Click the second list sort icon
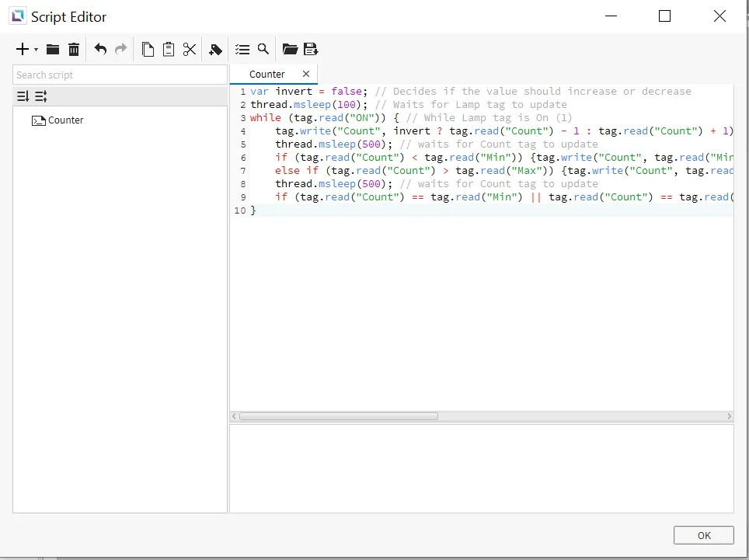The height and width of the screenshot is (560, 749). [x=41, y=96]
